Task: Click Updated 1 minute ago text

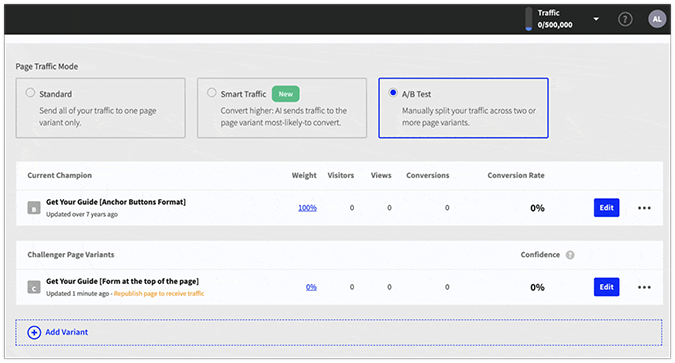Action: [x=77, y=294]
